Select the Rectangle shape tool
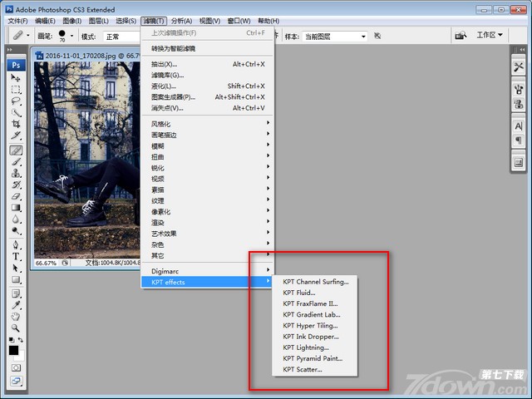 pyautogui.click(x=16, y=279)
